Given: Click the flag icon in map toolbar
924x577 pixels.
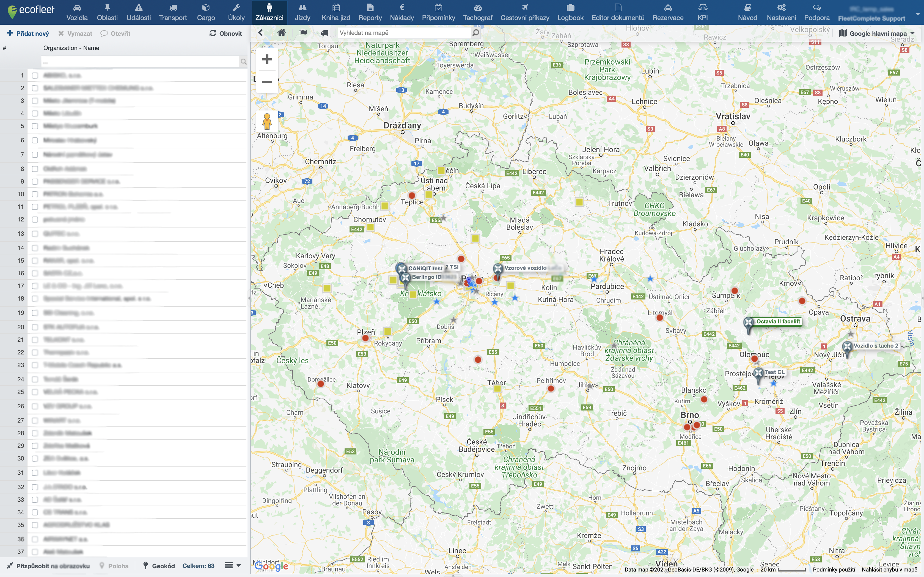Looking at the screenshot, I should [303, 33].
